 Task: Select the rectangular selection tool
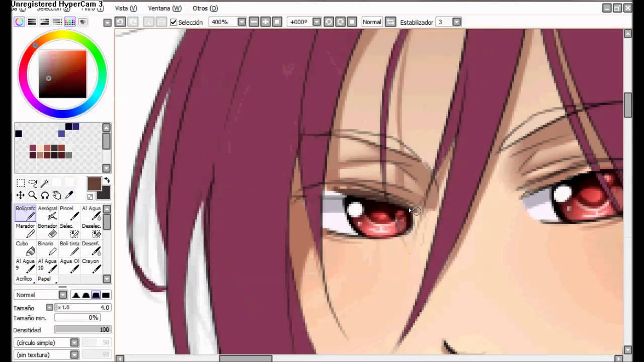click(21, 184)
